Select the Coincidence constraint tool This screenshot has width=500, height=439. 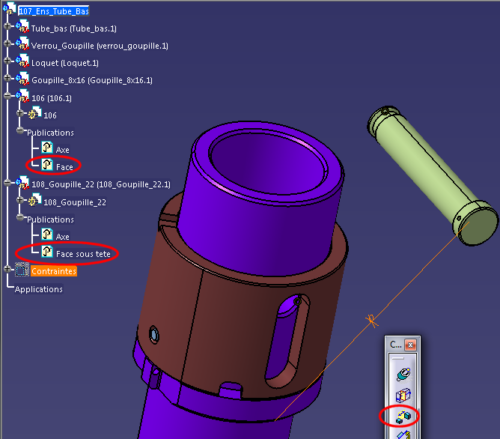(403, 374)
